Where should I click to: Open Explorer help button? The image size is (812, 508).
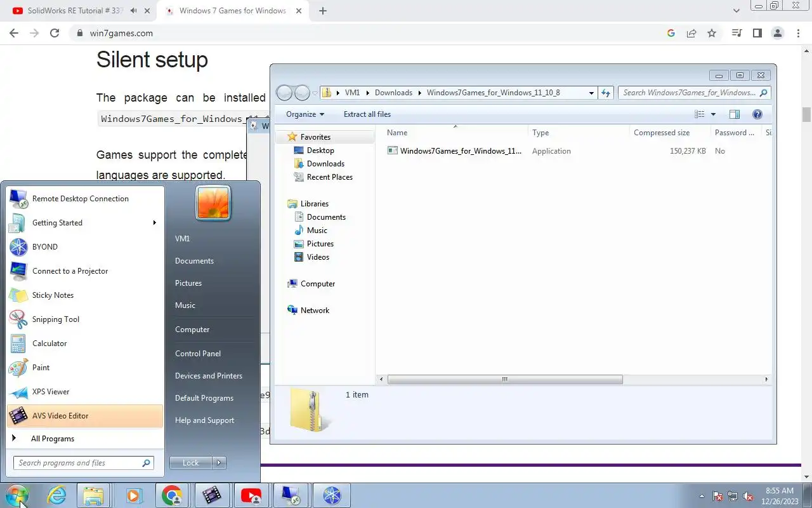(x=757, y=114)
